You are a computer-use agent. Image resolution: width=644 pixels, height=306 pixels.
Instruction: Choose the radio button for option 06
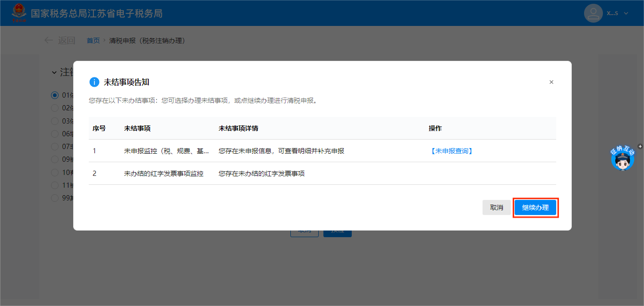coord(55,134)
